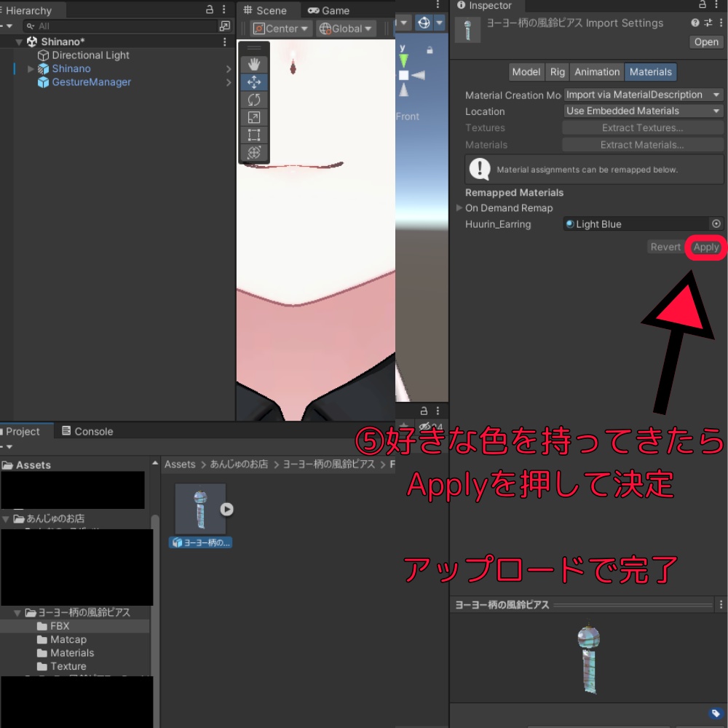Select the Rect transform tool

[x=253, y=135]
